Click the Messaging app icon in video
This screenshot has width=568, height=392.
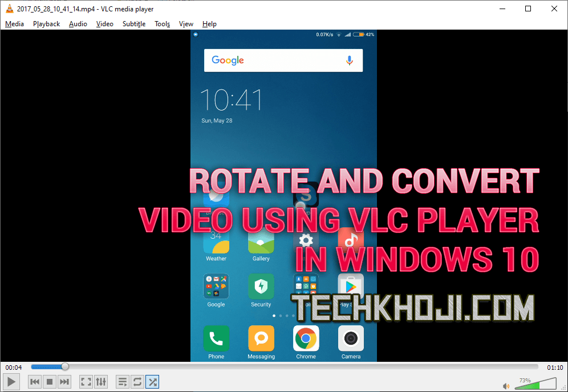pyautogui.click(x=261, y=338)
